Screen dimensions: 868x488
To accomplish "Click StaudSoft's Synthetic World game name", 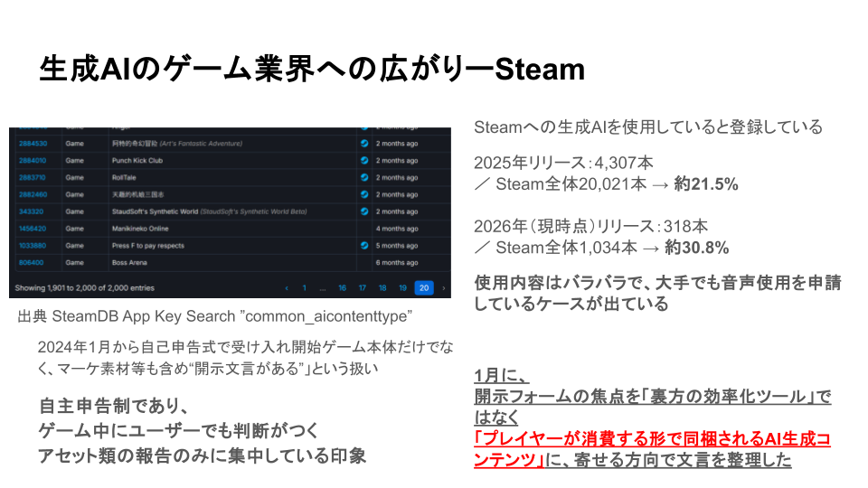I will 155,211.
